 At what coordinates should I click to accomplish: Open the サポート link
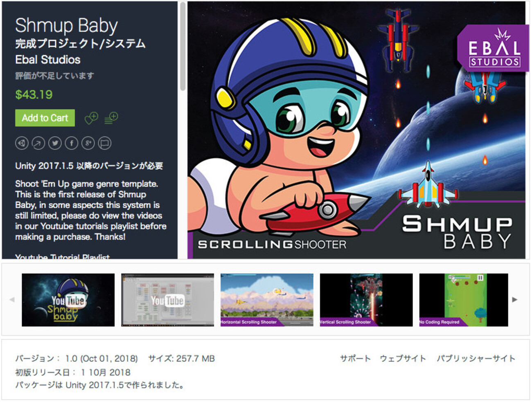point(355,359)
